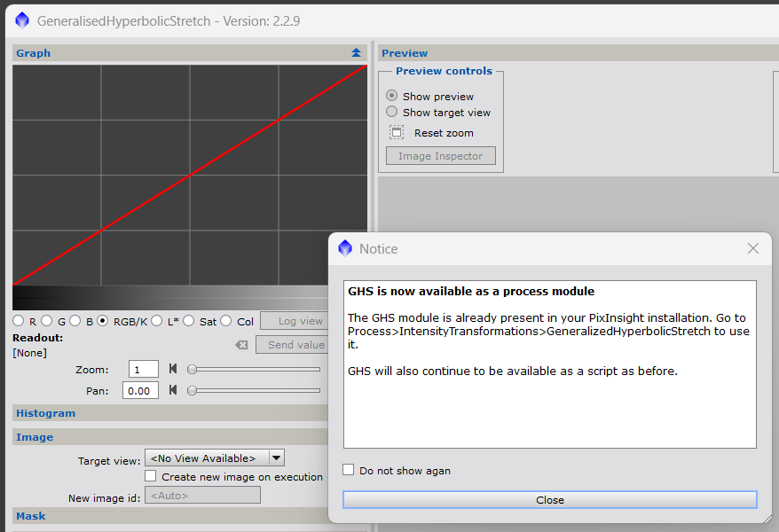Click the PixInsight logo in the main title bar
The image size is (779, 532).
(22, 21)
